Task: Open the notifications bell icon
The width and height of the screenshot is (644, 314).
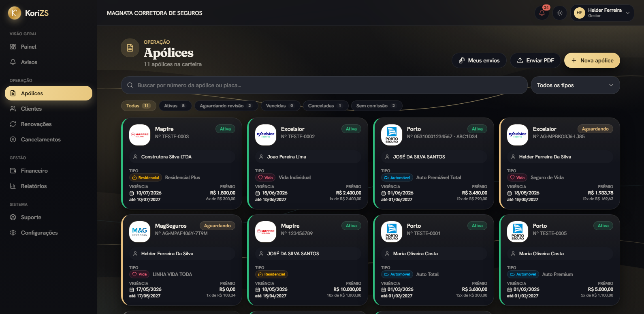Action: tap(542, 13)
